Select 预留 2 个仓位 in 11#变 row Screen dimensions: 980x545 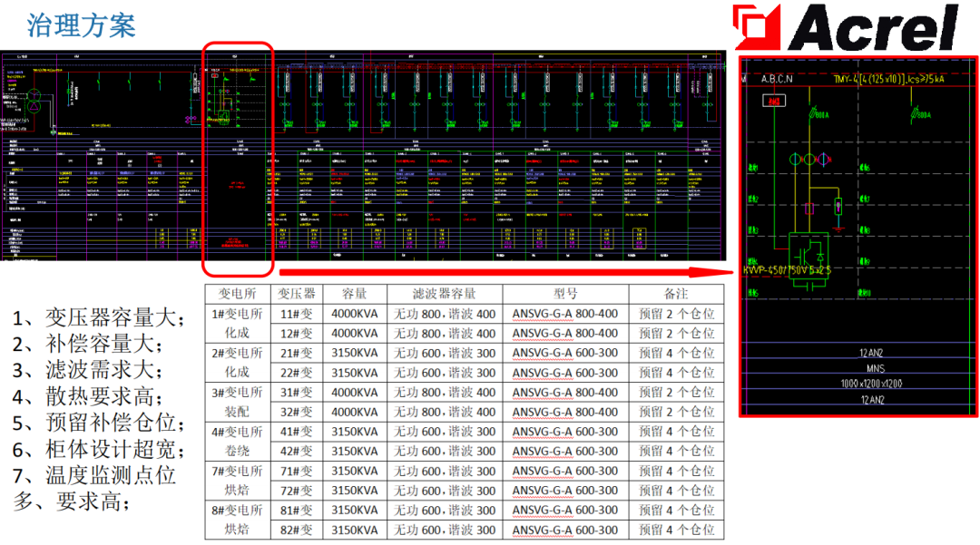[x=676, y=314]
